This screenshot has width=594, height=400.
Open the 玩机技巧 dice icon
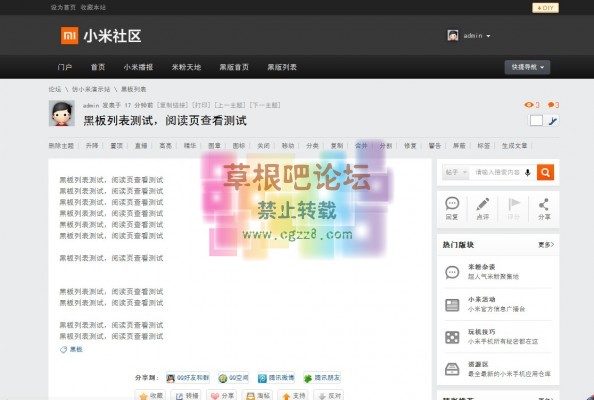click(452, 337)
